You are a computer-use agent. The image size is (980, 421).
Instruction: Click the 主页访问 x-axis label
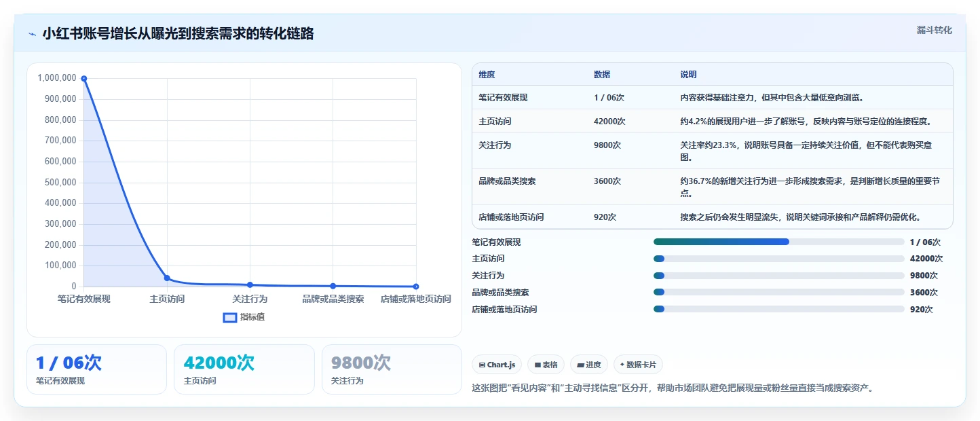[x=167, y=299]
